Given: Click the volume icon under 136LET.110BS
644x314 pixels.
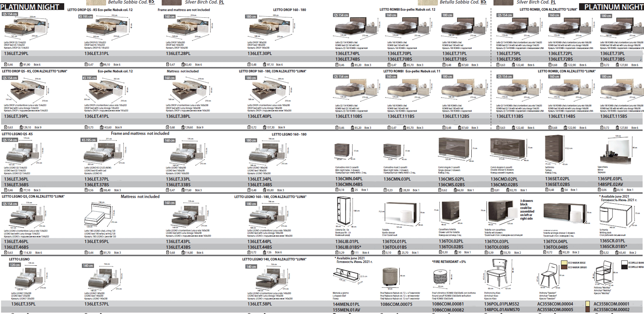Looking at the screenshot, I should 337,128.
